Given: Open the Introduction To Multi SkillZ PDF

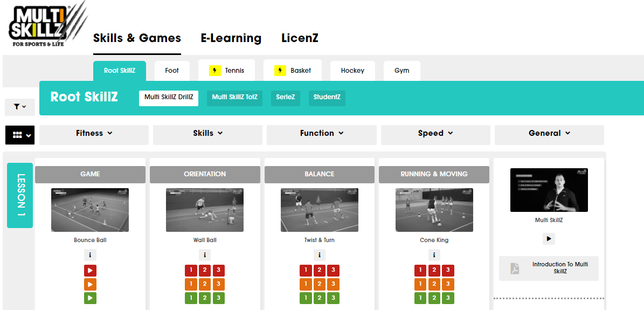Looking at the screenshot, I should (x=549, y=268).
